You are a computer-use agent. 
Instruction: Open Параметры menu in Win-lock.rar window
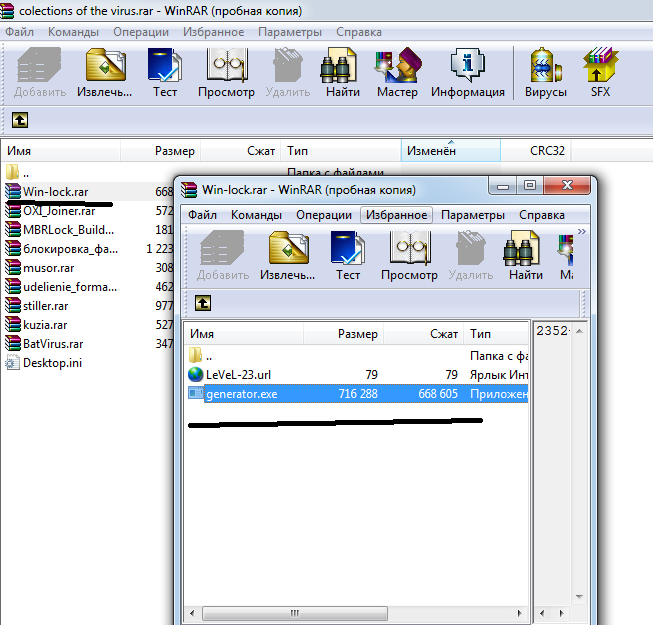(473, 215)
